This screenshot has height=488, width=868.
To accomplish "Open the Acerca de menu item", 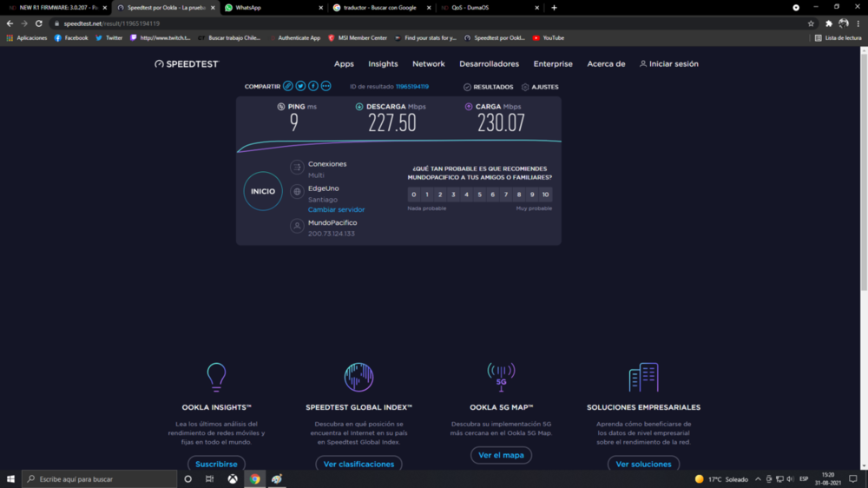I will point(606,64).
